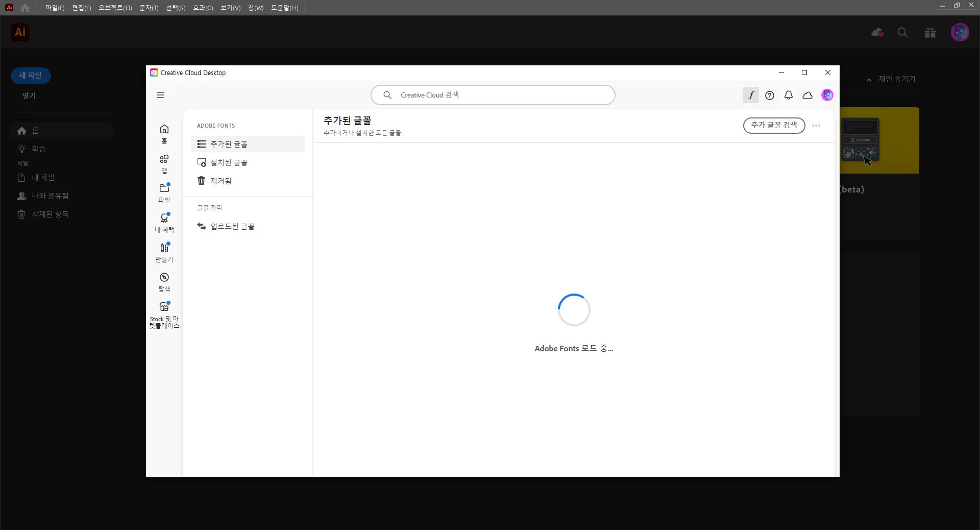Open Stock and Marketplace section
980x530 pixels.
click(x=164, y=315)
